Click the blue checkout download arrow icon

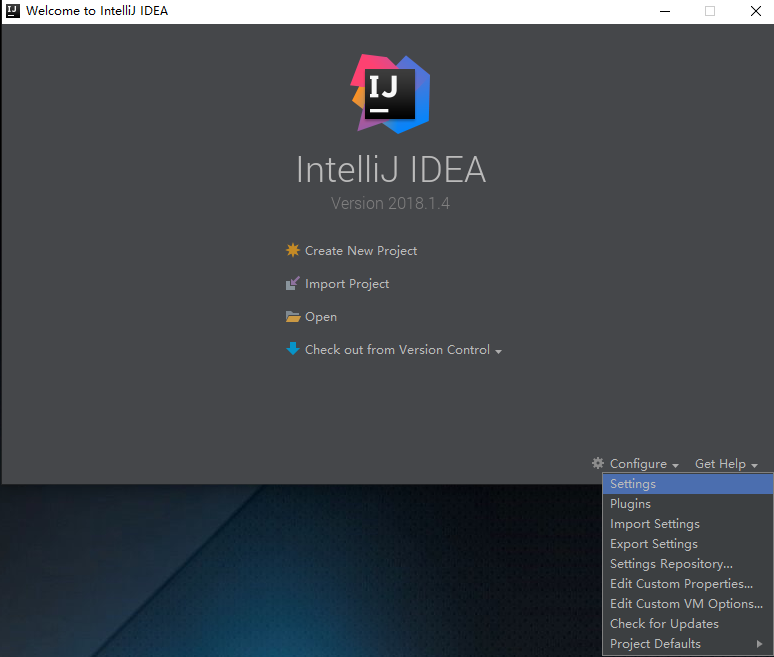tap(293, 349)
